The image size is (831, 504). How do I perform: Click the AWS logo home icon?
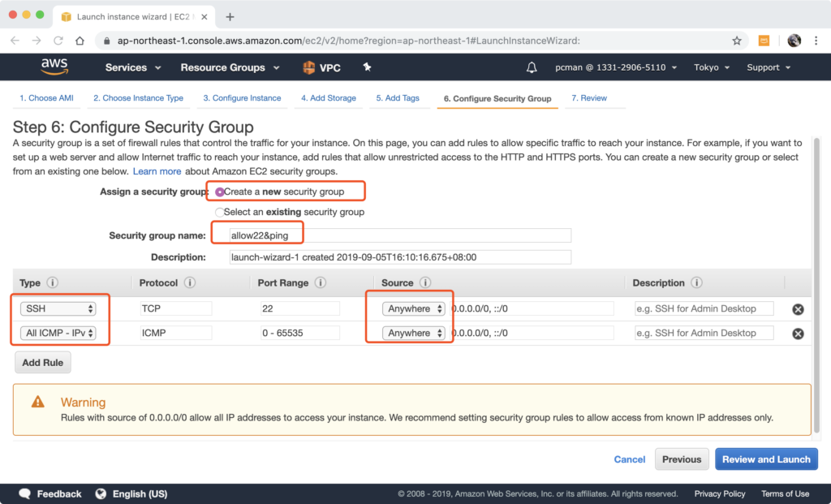(54, 67)
